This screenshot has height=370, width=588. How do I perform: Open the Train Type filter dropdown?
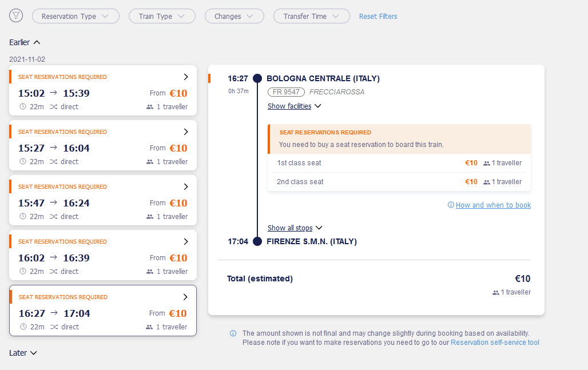pyautogui.click(x=162, y=16)
